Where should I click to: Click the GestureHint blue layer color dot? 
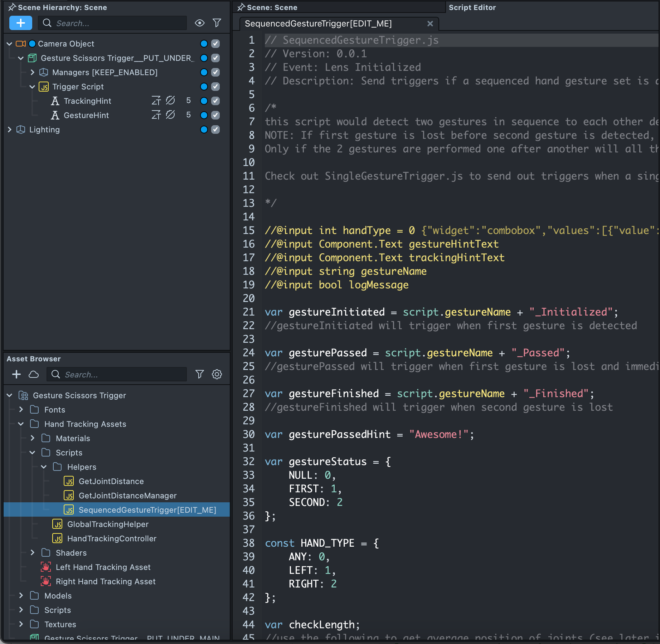click(204, 115)
